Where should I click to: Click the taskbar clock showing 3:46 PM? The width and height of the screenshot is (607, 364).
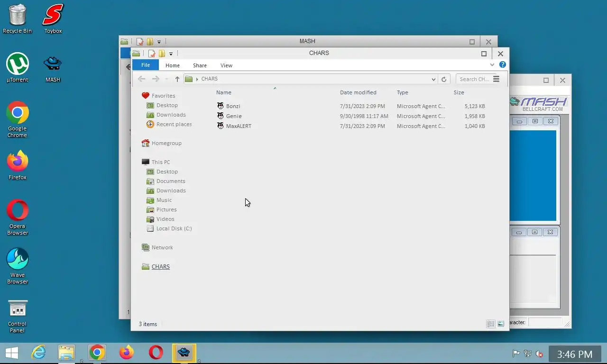(574, 355)
